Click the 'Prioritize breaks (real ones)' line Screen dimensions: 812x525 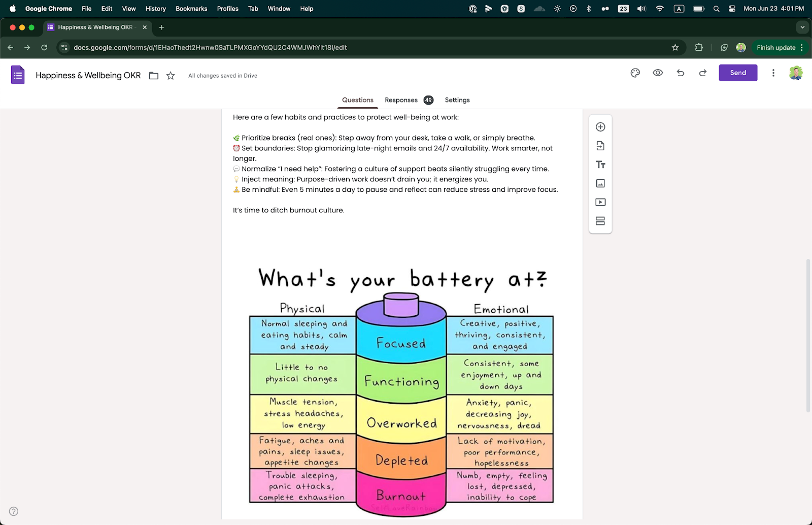384,138
